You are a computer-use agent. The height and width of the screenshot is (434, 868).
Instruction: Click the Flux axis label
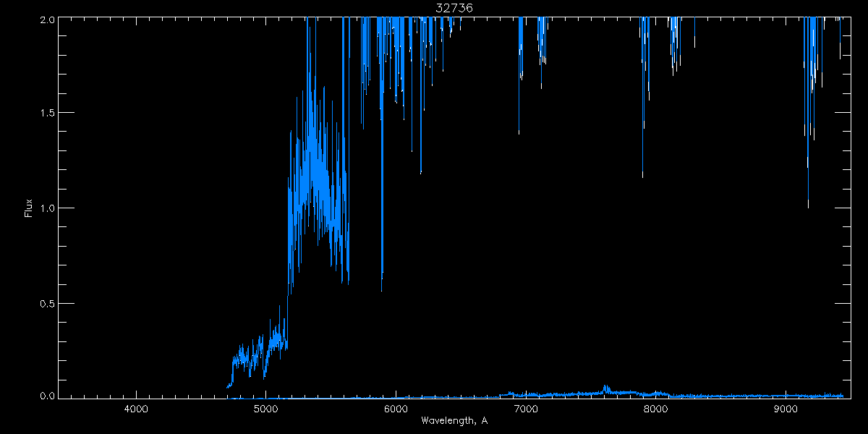click(29, 208)
